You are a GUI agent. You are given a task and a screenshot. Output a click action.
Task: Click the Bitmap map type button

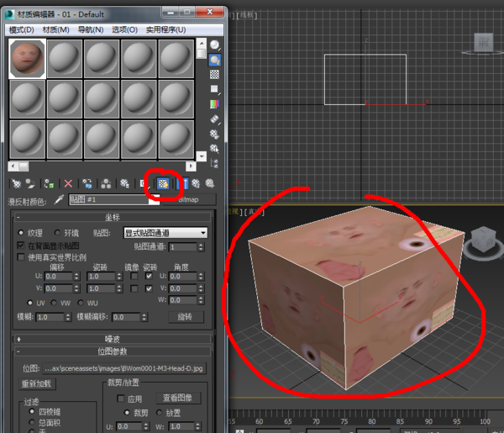(x=189, y=200)
